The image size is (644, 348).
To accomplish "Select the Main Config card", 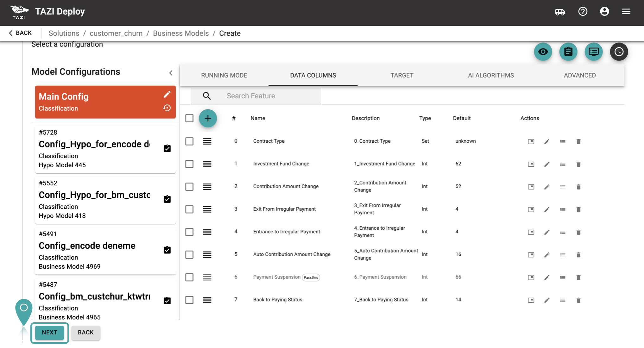I will coord(105,102).
